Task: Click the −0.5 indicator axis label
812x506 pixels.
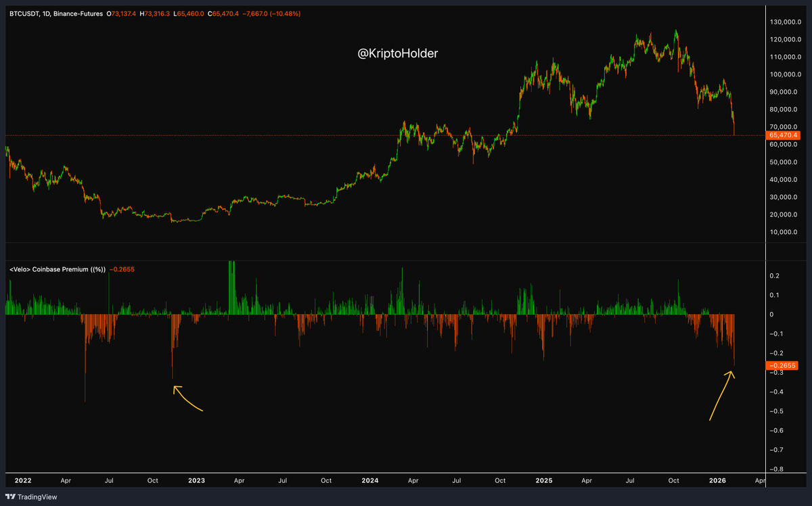Action: point(776,411)
